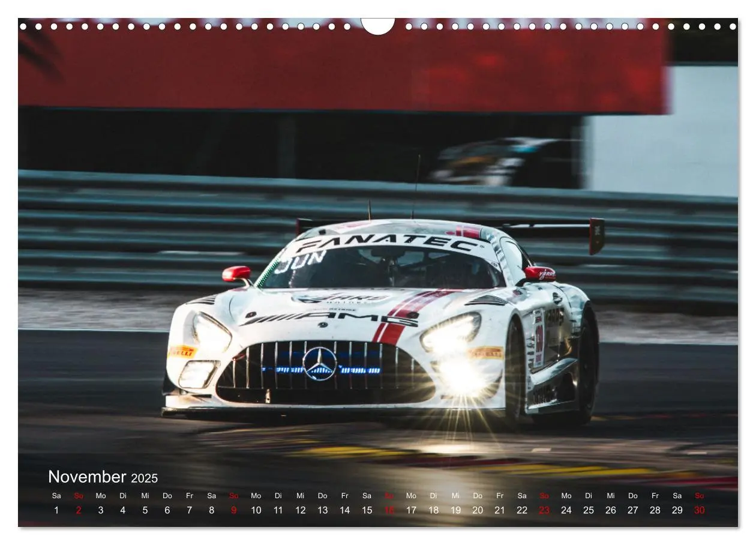This screenshot has width=756, height=545.
Task: Click the car's rear wing end plate
Action: (x=597, y=236)
